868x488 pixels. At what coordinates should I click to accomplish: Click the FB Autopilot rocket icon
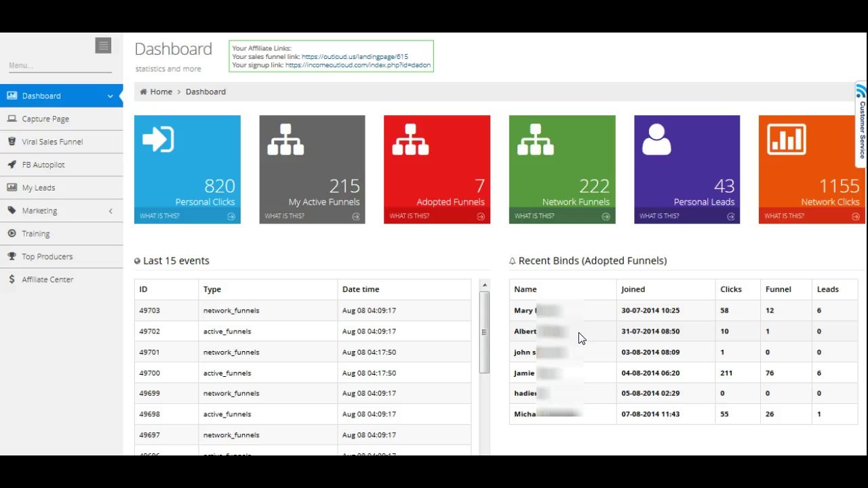coord(12,165)
